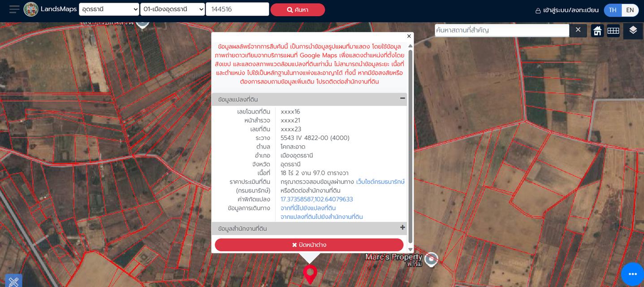644x287 pixels.
Task: Click the red ค้นหา search button
Action: pos(298,9)
